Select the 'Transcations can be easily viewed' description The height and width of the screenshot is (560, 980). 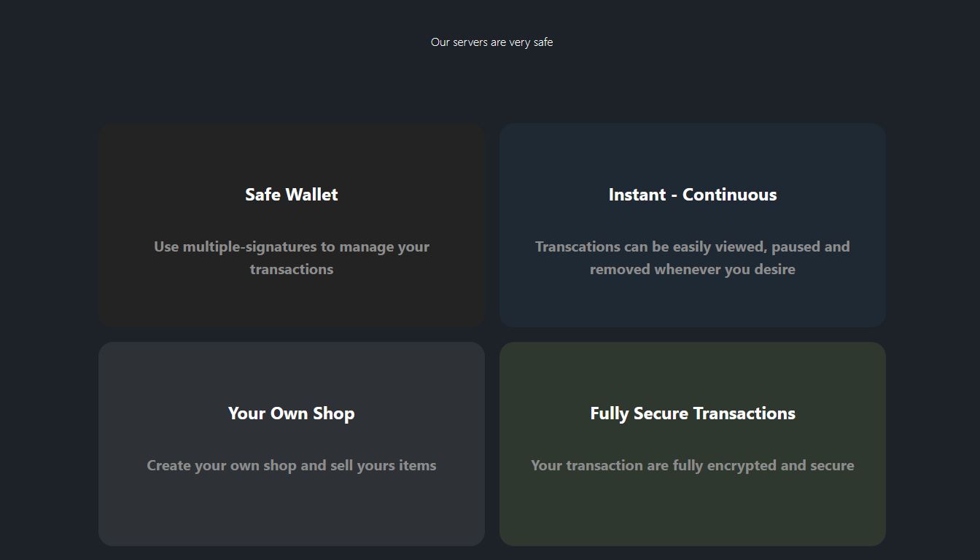(693, 257)
